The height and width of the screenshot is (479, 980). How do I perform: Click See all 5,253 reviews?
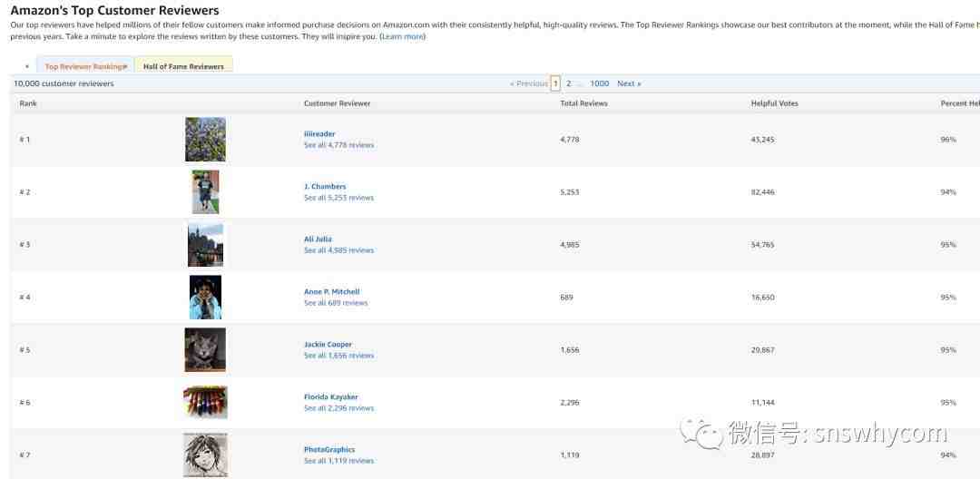(338, 198)
